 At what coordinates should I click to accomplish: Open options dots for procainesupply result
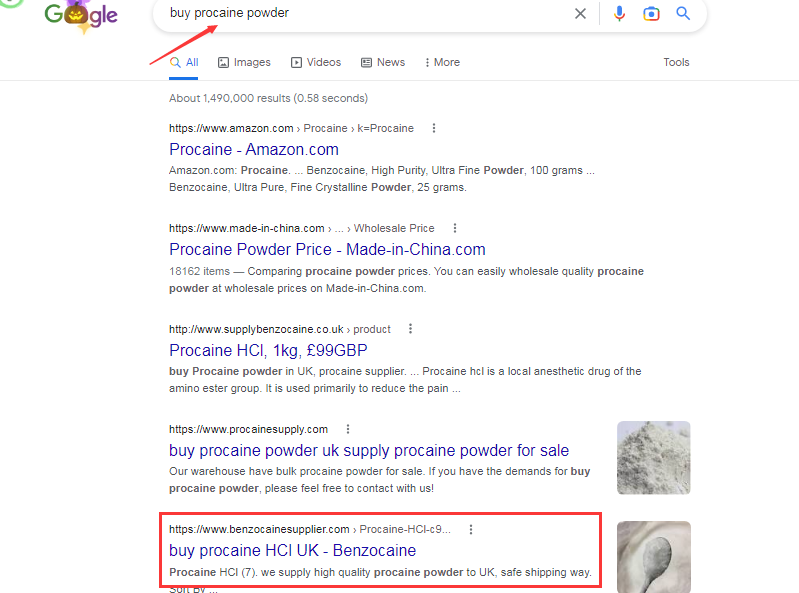click(348, 429)
